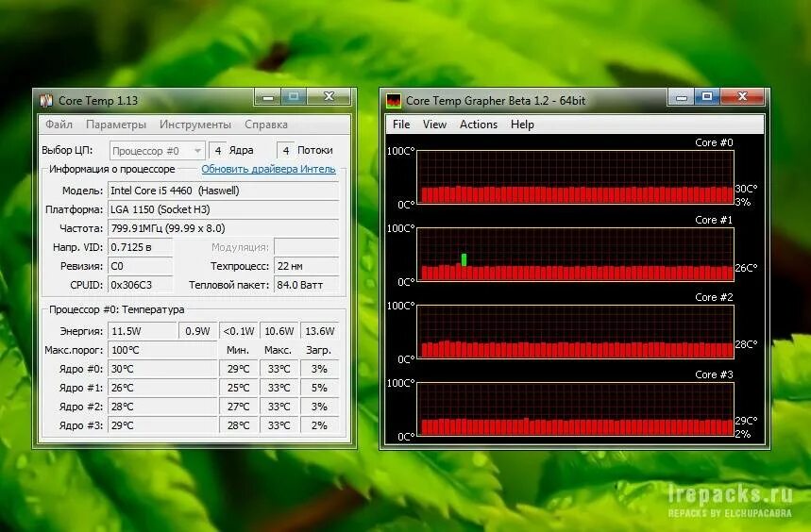Click the Core #1 temperature graph

575,255
